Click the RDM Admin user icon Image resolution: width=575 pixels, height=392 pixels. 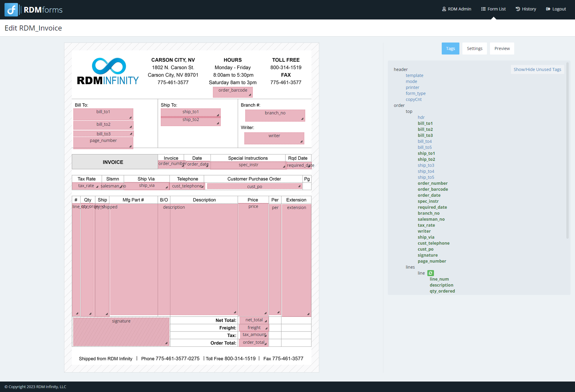coord(444,9)
